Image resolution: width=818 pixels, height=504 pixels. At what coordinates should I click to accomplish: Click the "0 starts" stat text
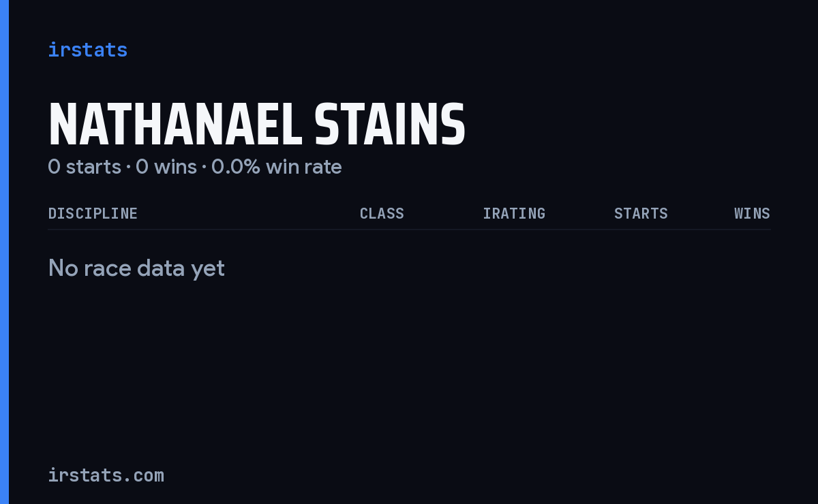85,167
